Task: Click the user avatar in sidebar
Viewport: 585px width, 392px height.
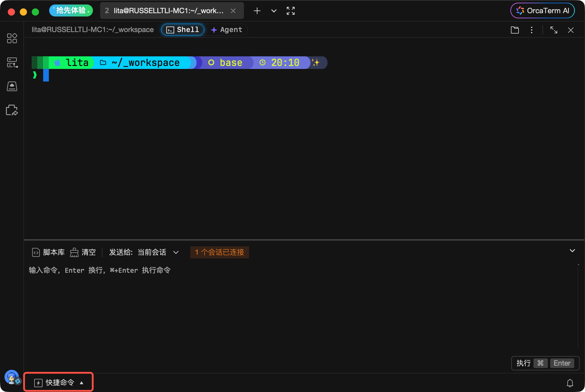Action: 12,377
